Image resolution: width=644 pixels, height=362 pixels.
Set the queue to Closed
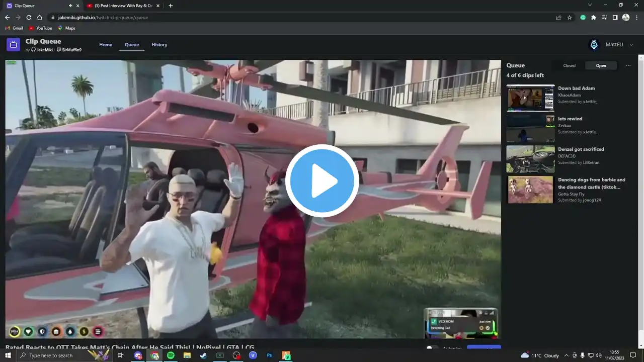tap(569, 65)
